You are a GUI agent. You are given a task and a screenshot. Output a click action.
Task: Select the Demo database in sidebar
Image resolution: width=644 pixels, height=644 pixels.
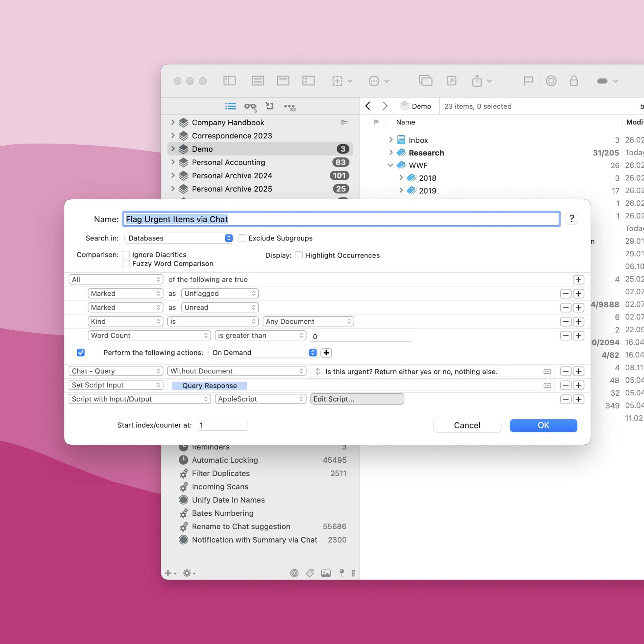tap(260, 149)
